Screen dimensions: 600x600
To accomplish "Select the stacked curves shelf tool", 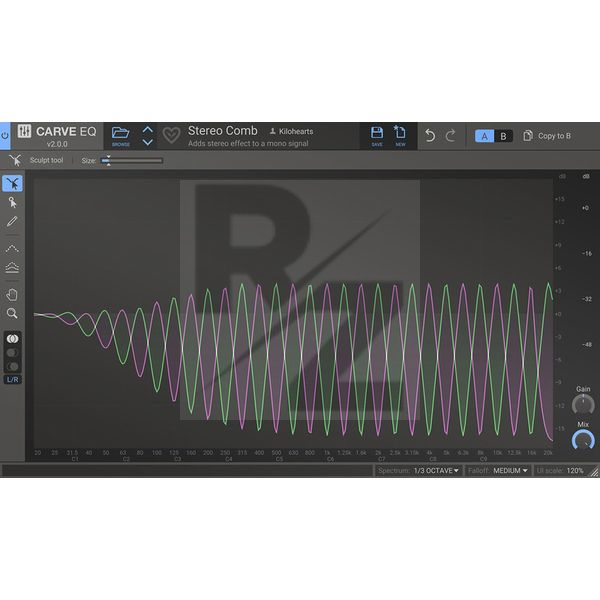I will click(x=12, y=267).
